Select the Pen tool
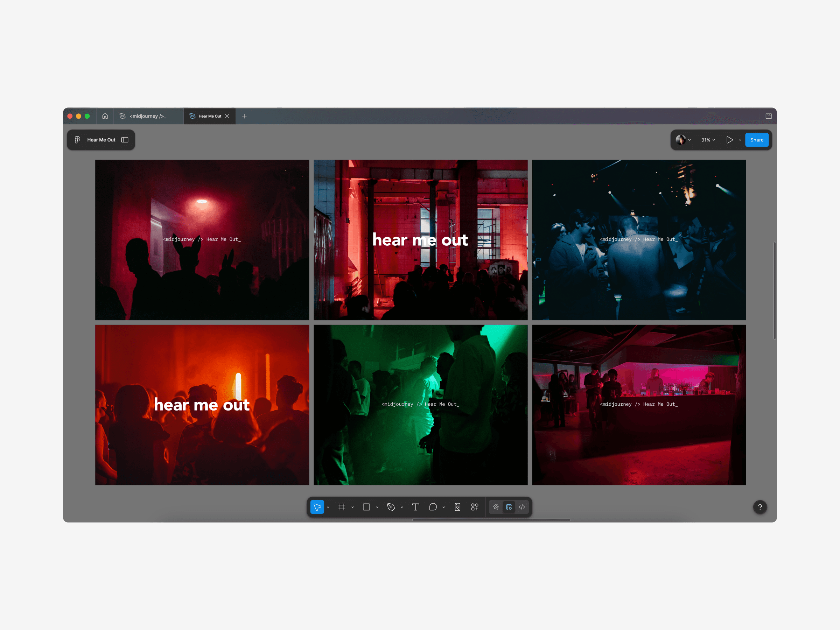The width and height of the screenshot is (840, 630). pyautogui.click(x=391, y=507)
